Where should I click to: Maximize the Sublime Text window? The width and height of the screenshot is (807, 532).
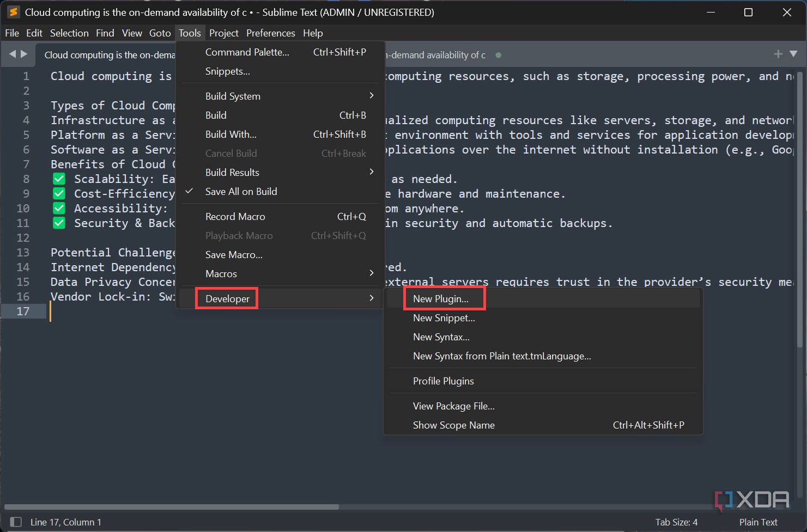748,12
